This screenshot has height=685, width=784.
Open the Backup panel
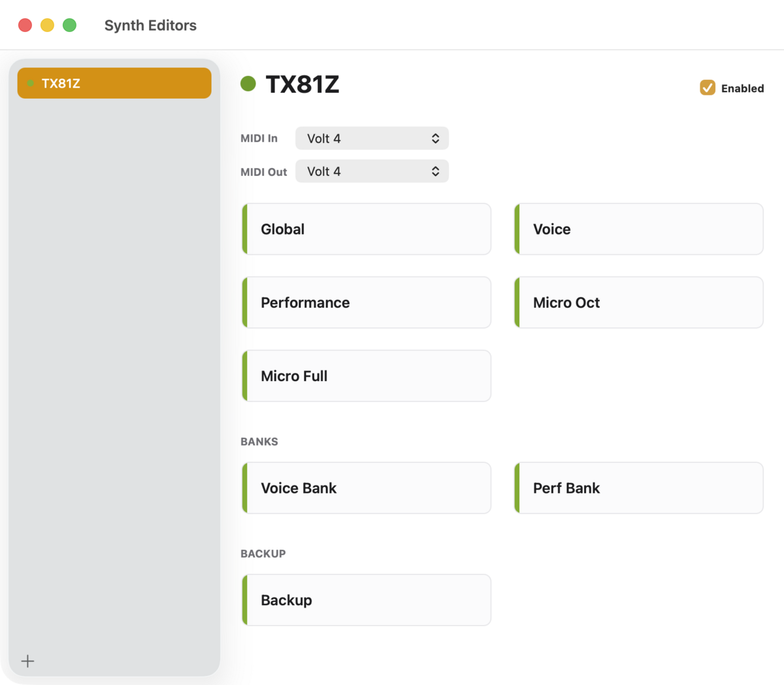(367, 600)
